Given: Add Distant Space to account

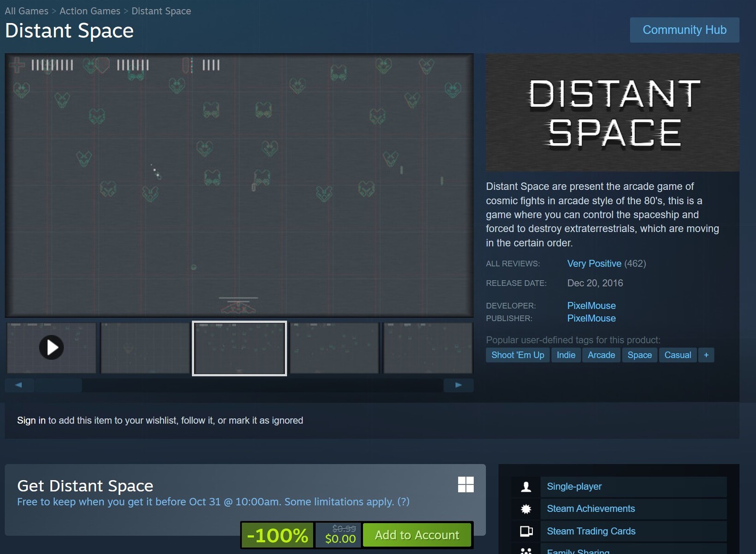Looking at the screenshot, I should point(417,535).
